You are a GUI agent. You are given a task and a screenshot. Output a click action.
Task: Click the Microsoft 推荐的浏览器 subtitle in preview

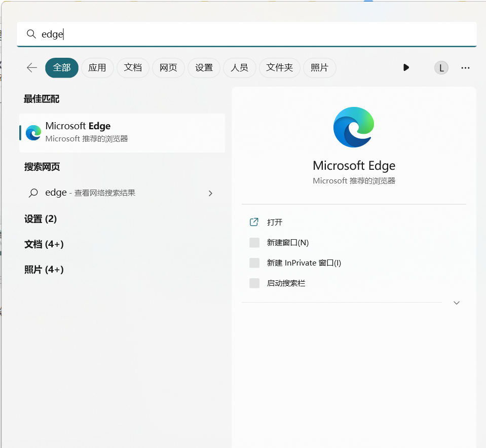354,181
